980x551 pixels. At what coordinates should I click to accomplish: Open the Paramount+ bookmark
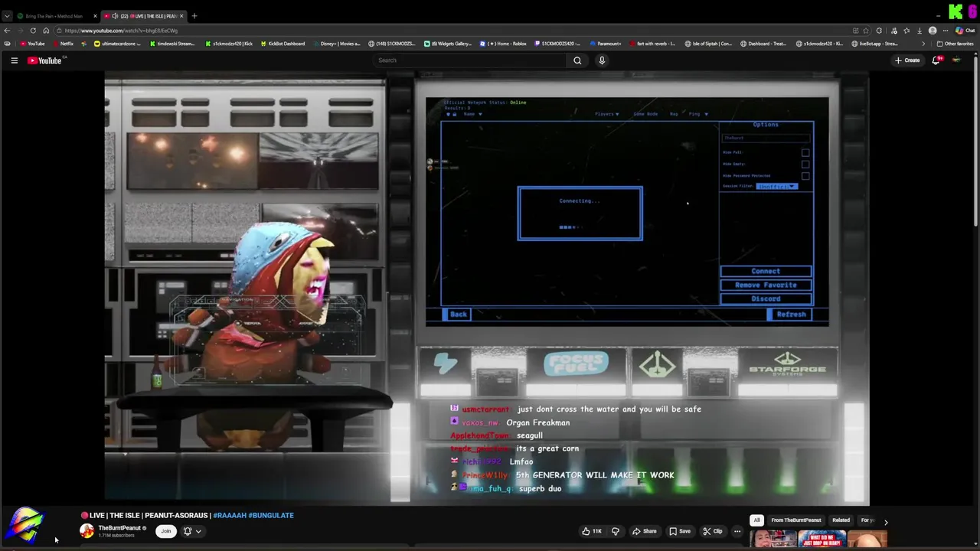605,44
